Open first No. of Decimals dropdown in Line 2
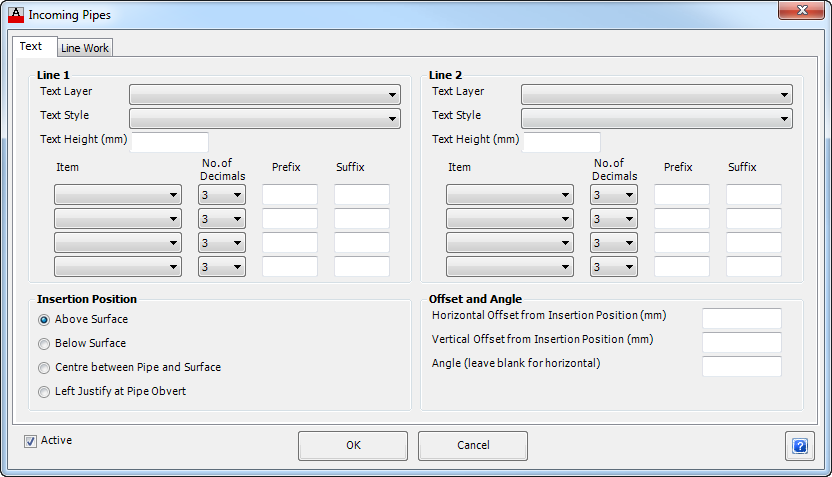832x477 pixels. pyautogui.click(x=614, y=195)
